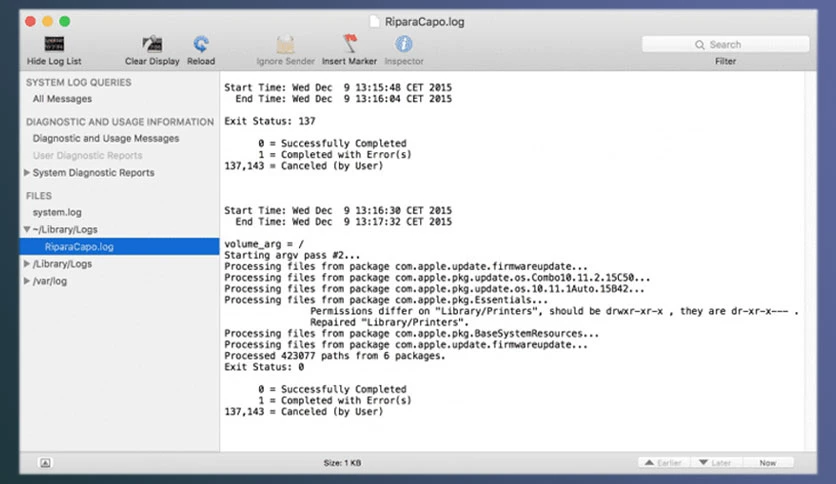
Task: Click the "Permissions differ on Library/Printers" line
Action: click(x=554, y=311)
